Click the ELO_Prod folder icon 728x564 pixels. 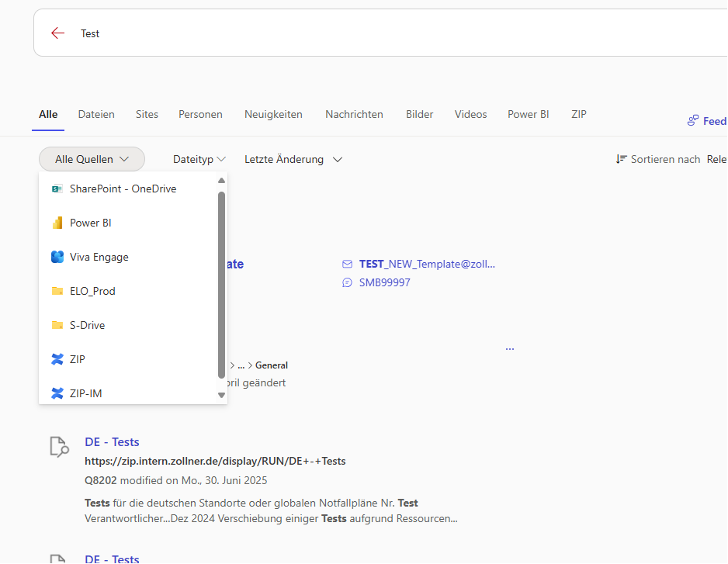[57, 291]
